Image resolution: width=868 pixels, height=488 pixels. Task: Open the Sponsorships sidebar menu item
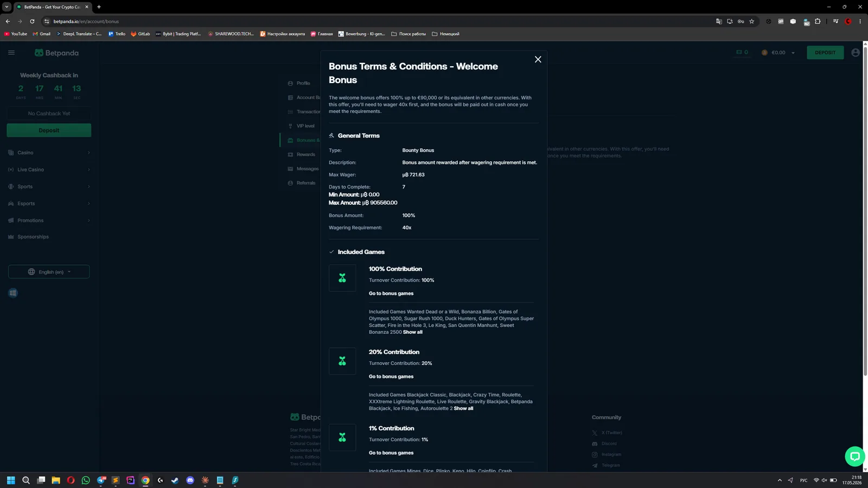click(x=33, y=237)
